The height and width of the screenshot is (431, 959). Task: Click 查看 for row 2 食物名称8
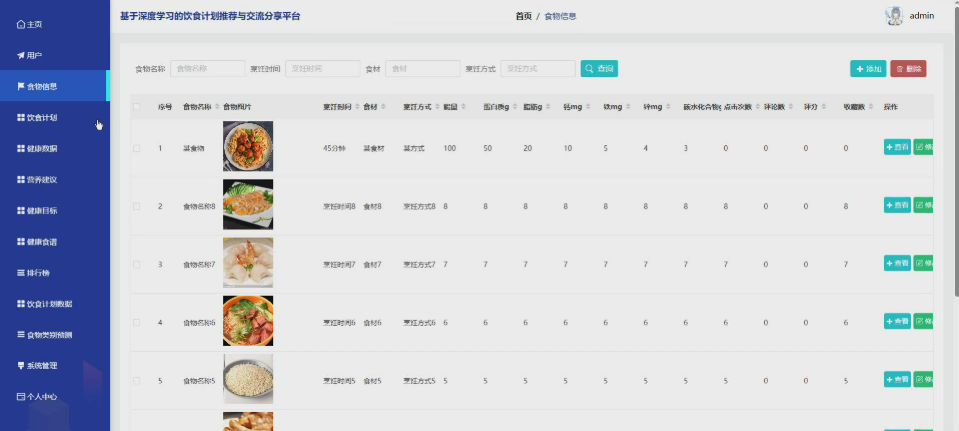tap(897, 205)
